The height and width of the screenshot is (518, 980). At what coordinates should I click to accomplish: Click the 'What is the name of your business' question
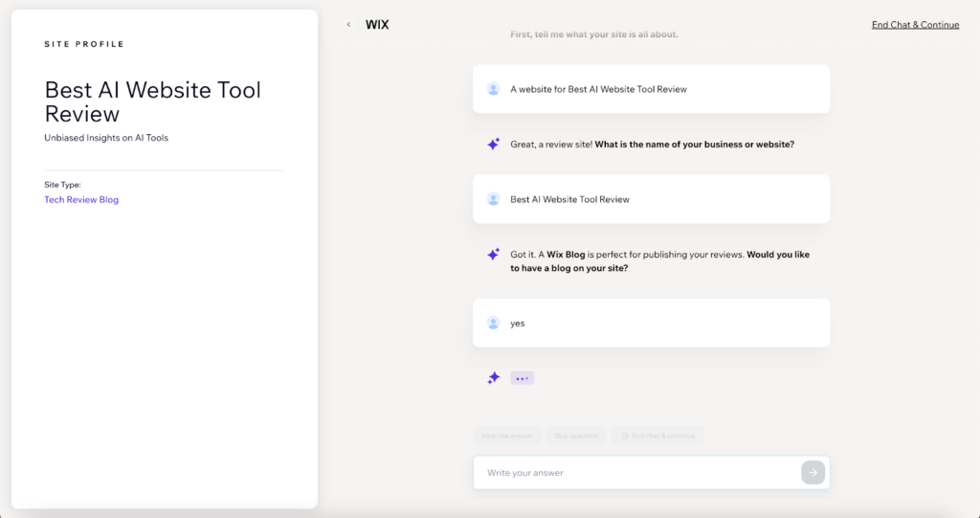click(x=694, y=145)
